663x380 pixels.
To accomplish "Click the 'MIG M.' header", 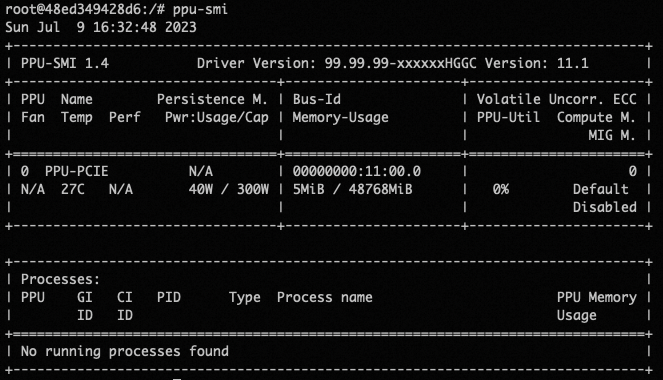I will point(612,135).
